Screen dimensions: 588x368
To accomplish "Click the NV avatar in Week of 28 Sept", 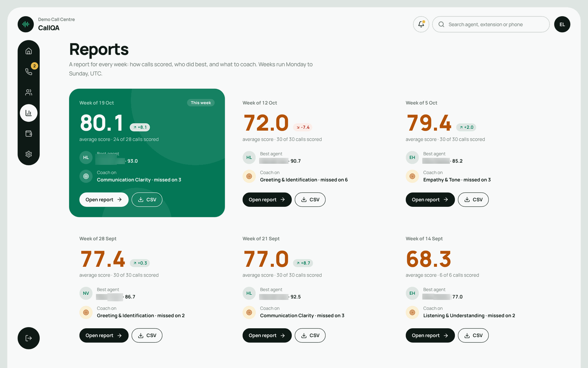I will pos(86,293).
